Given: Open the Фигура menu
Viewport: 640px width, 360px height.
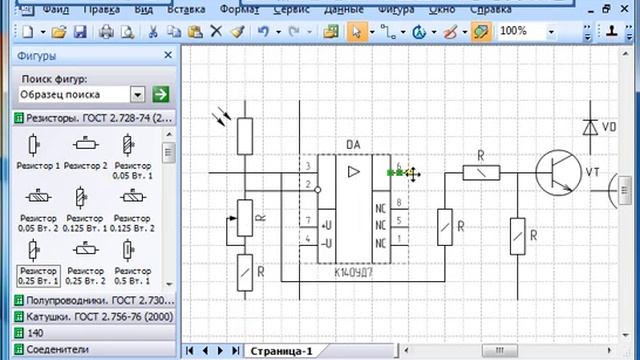Looking at the screenshot, I should [396, 9].
